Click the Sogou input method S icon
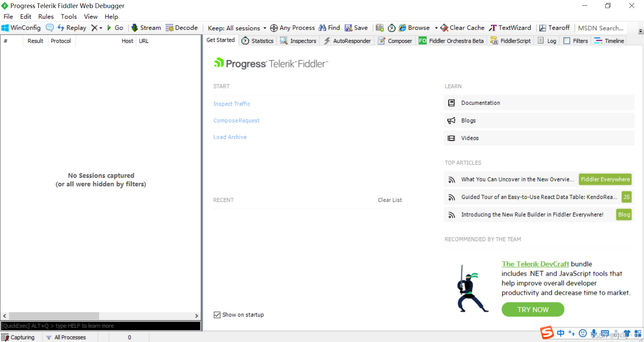Viewport: 644px width, 342px height. (547, 333)
